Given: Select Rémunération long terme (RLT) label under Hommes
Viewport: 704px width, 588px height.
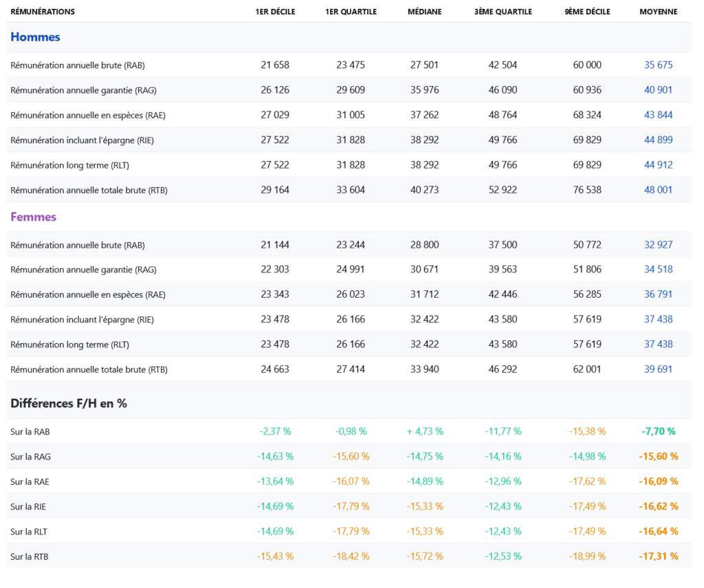Looking at the screenshot, I should (x=69, y=165).
